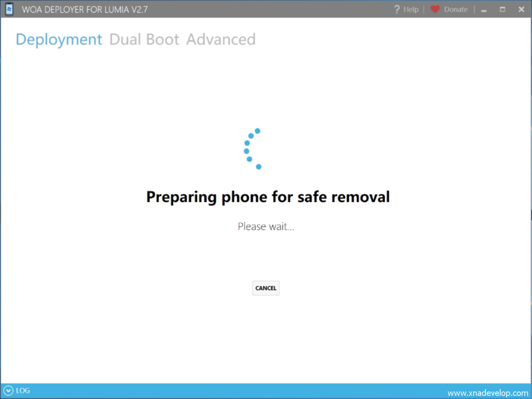Minimize the WOA Deployer window

click(484, 10)
